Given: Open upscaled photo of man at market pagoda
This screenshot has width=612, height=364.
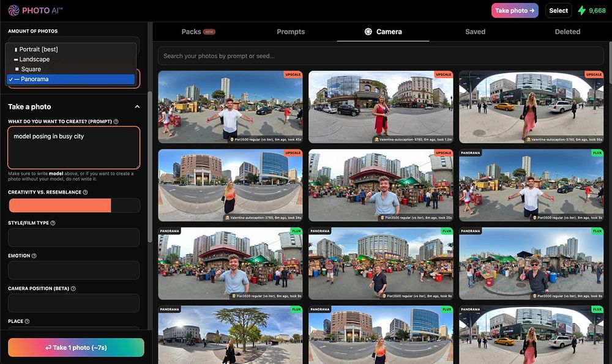Looking at the screenshot, I should (x=381, y=185).
